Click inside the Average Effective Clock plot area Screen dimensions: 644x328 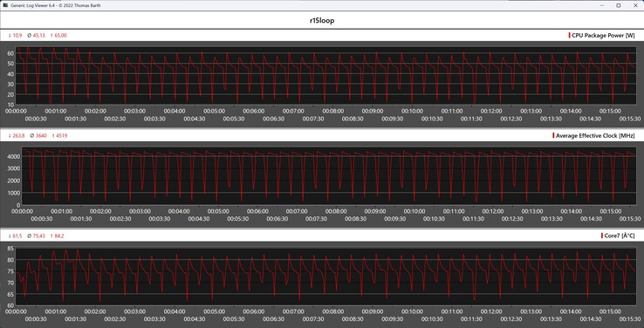coord(329,175)
